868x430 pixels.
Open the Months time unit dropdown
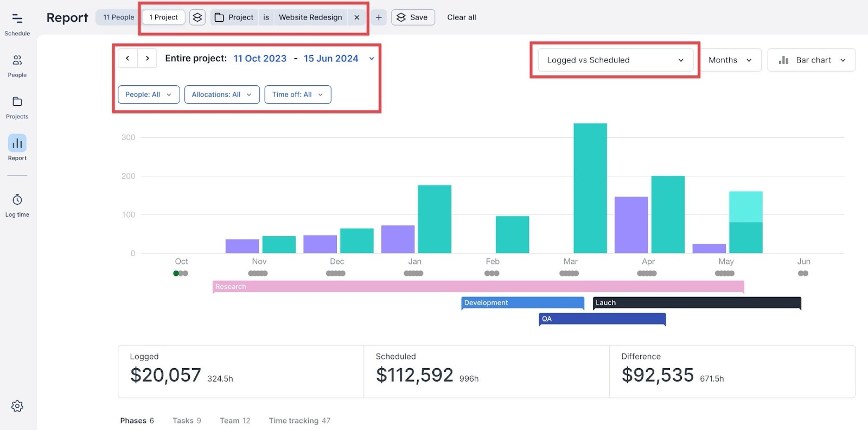click(730, 60)
